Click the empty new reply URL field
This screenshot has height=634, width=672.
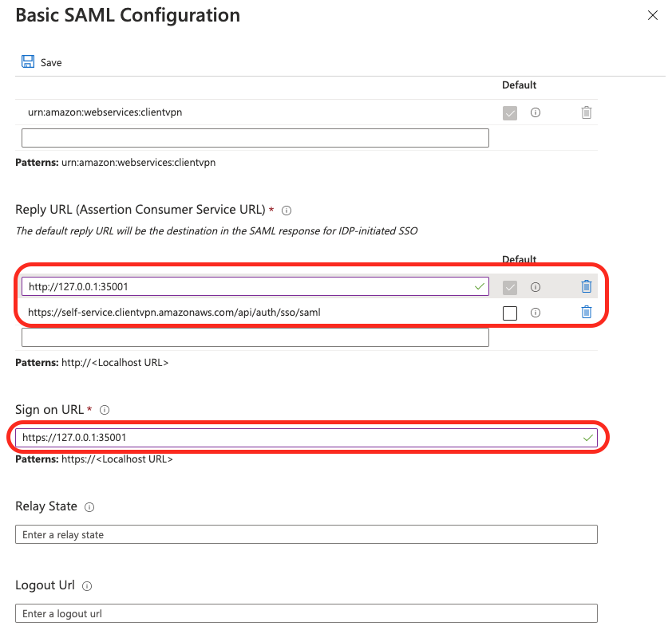(x=255, y=337)
